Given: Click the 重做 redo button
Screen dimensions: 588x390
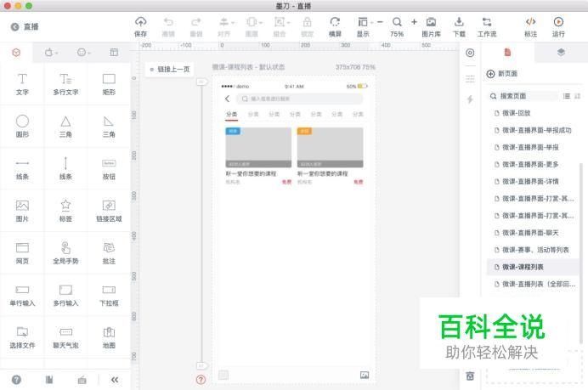Looking at the screenshot, I should 196,26.
